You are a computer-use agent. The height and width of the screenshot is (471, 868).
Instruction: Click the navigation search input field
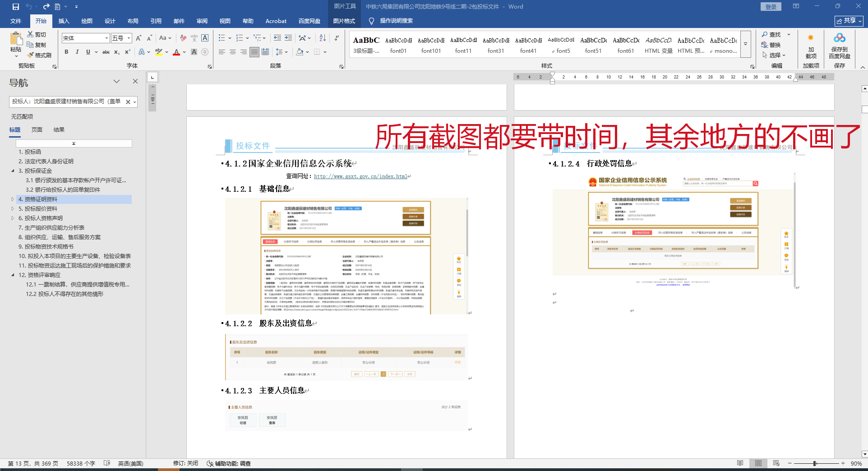pos(68,102)
